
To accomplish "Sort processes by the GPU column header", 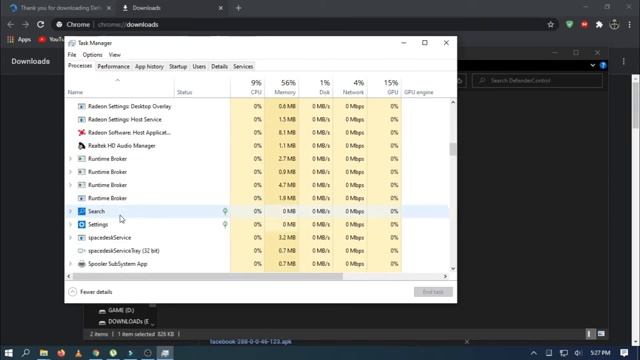I will [x=384, y=87].
